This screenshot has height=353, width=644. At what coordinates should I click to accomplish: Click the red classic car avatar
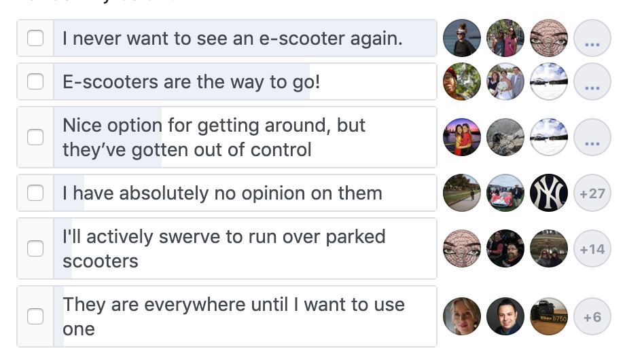click(x=505, y=193)
